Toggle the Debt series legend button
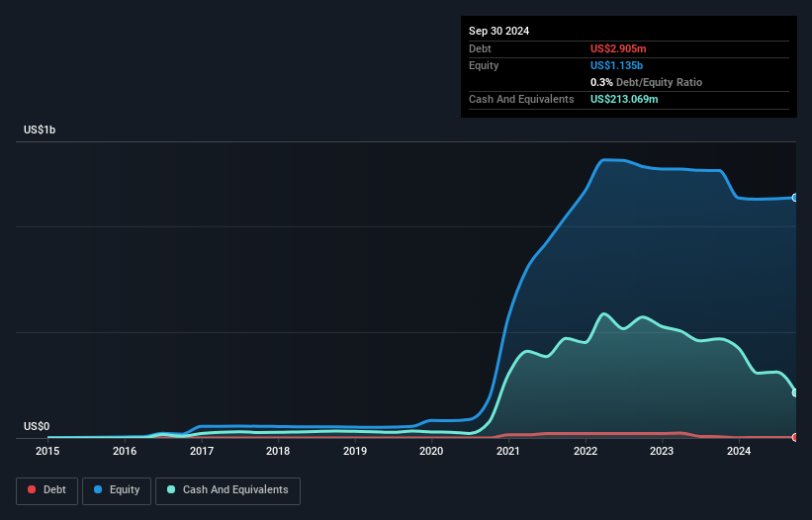Viewport: 812px width, 520px height. (47, 490)
